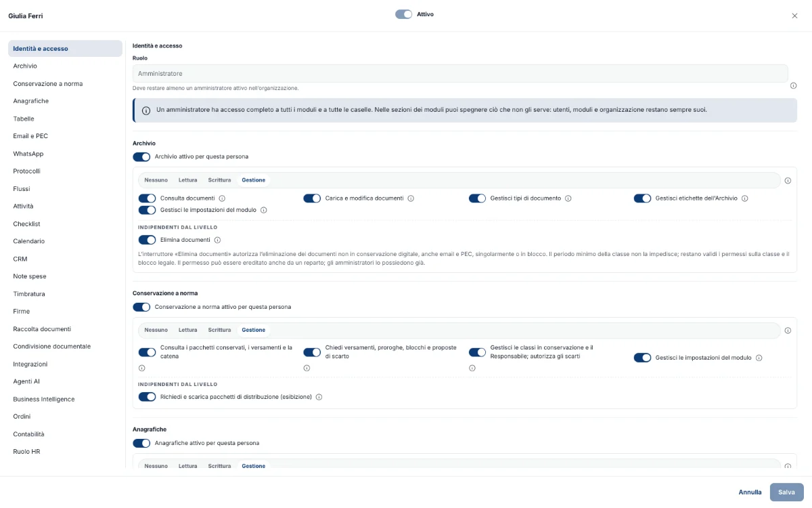The height and width of the screenshot is (508, 812).
Task: Click info icon at right of Conservazione level selector
Action: 788,331
